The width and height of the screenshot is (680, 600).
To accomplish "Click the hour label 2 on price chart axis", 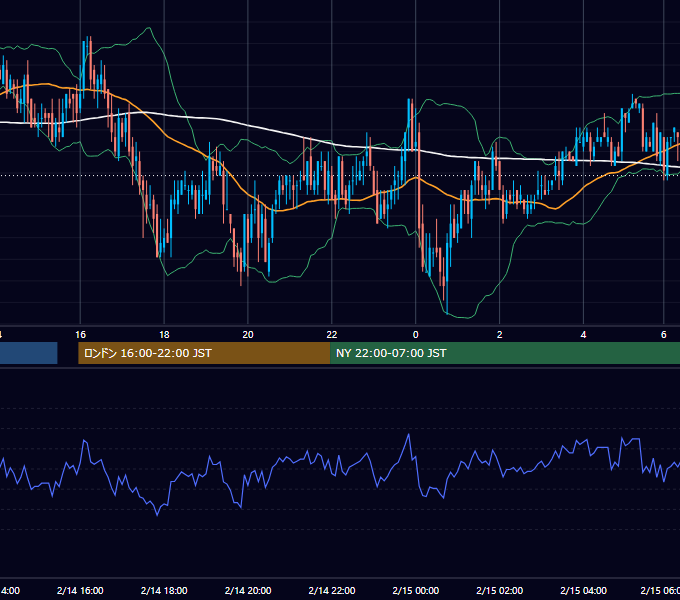I will point(500,335).
